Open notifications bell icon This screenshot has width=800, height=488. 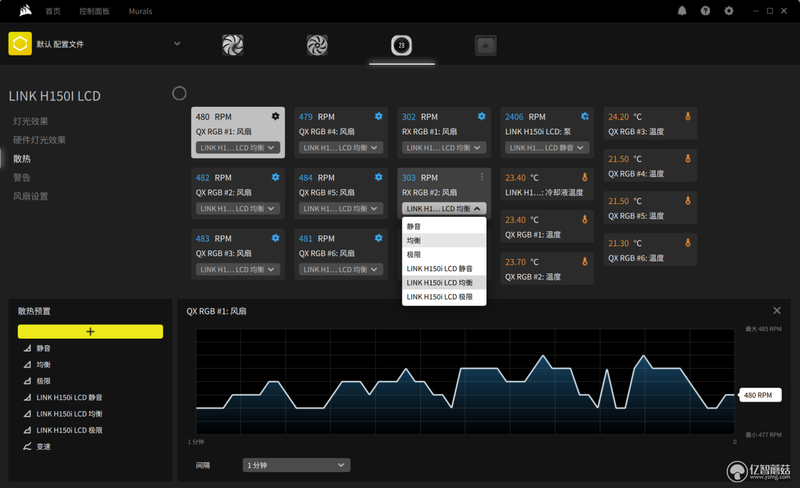[x=682, y=11]
